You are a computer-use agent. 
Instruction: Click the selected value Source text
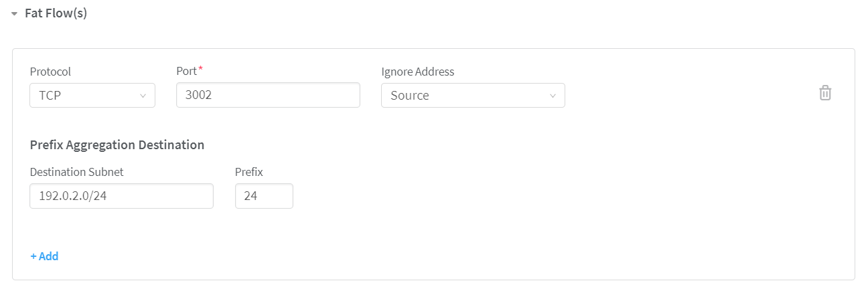pyautogui.click(x=409, y=96)
